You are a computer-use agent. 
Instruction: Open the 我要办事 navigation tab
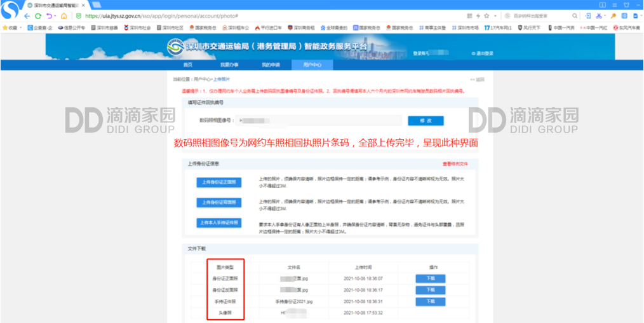click(229, 65)
